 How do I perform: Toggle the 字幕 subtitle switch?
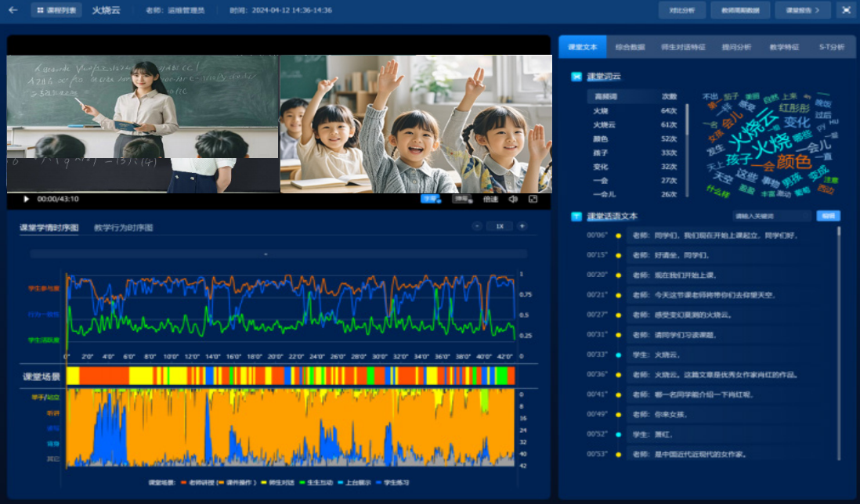(430, 200)
